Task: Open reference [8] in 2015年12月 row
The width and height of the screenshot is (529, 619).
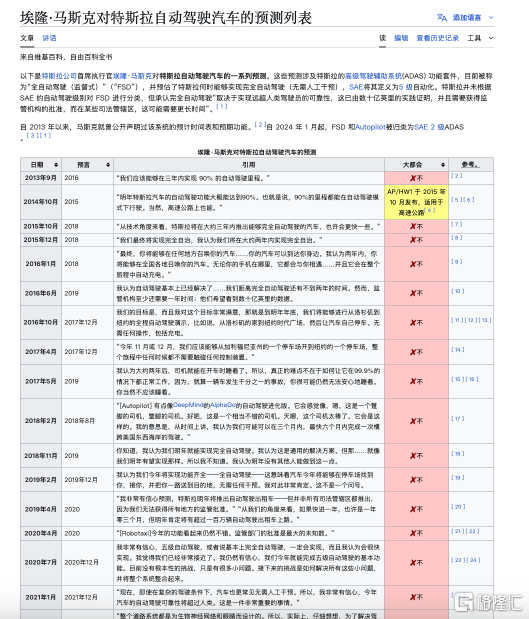Action: tap(457, 238)
